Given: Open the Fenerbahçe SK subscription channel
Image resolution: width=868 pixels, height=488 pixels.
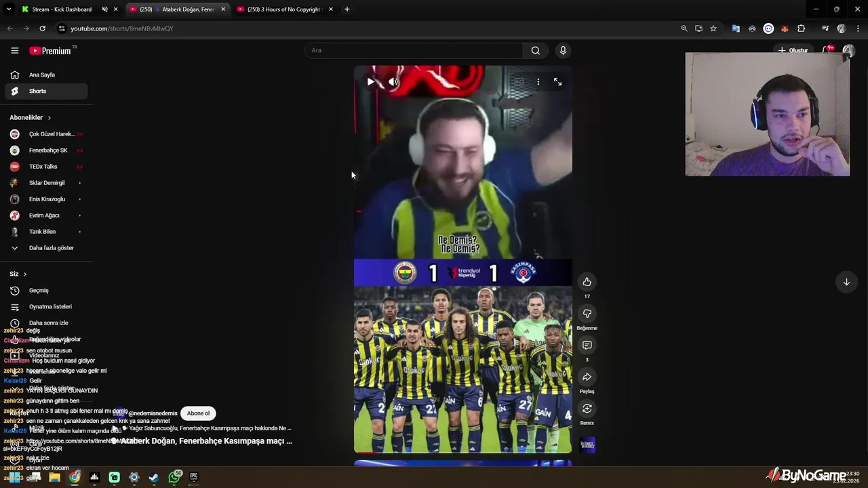Looking at the screenshot, I should click(46, 150).
